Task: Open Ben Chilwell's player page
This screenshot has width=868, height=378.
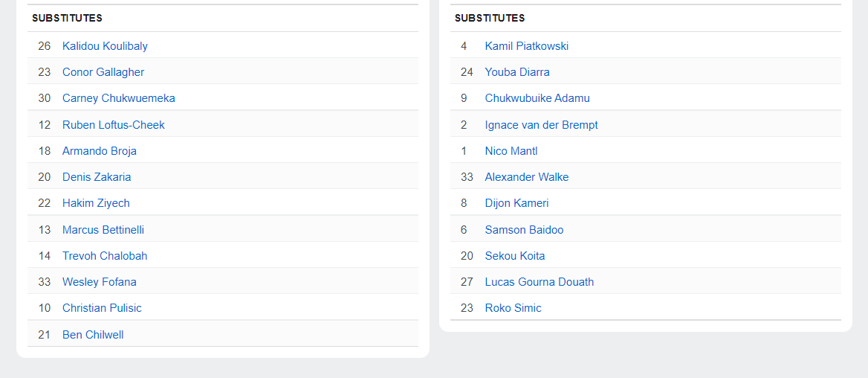Action: click(93, 335)
